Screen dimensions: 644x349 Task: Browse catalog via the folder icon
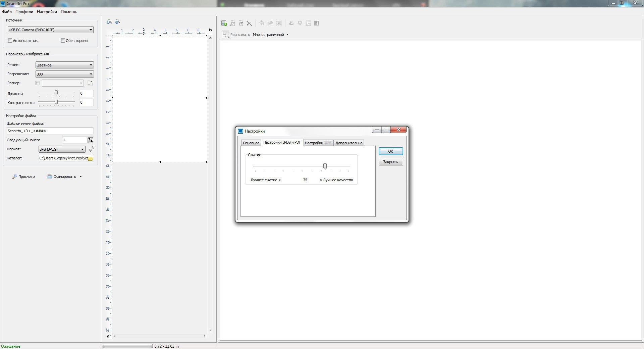click(90, 158)
